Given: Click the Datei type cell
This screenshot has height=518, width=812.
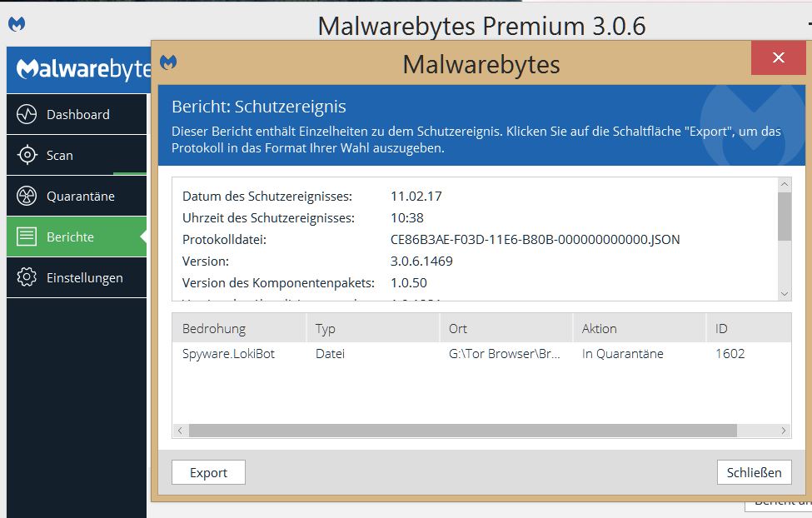Looking at the screenshot, I should (330, 354).
